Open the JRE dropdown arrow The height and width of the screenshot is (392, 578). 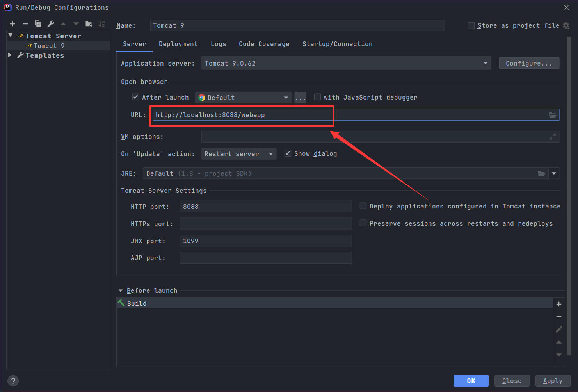pyautogui.click(x=554, y=173)
